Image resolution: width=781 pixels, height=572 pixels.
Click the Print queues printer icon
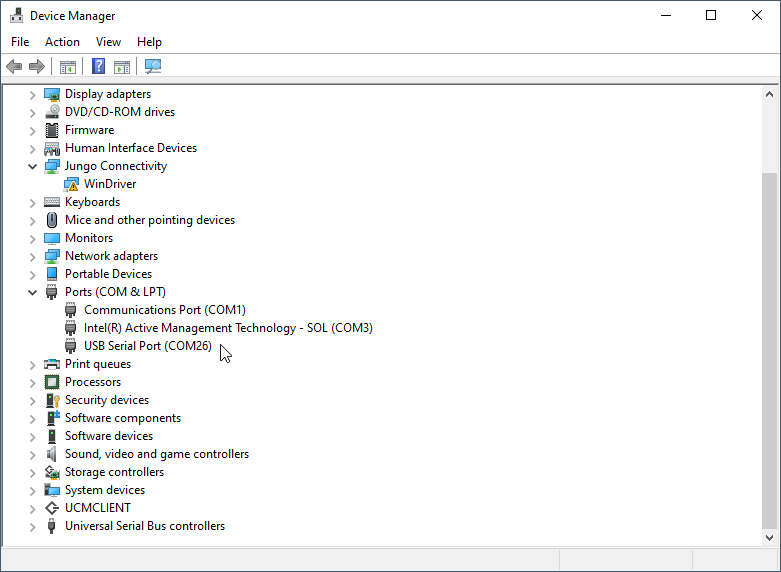click(x=52, y=364)
